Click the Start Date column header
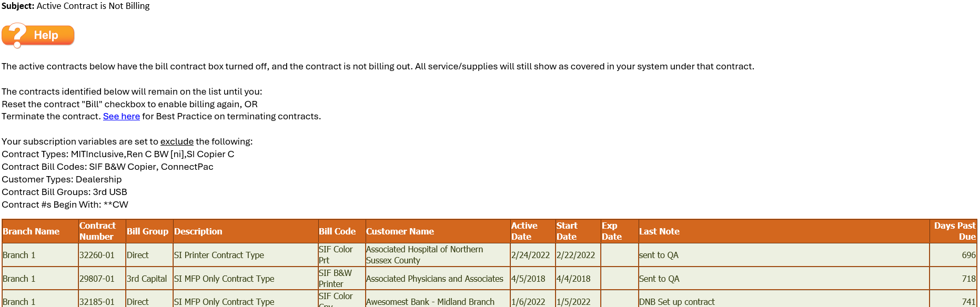The height and width of the screenshot is (307, 980). [x=578, y=231]
